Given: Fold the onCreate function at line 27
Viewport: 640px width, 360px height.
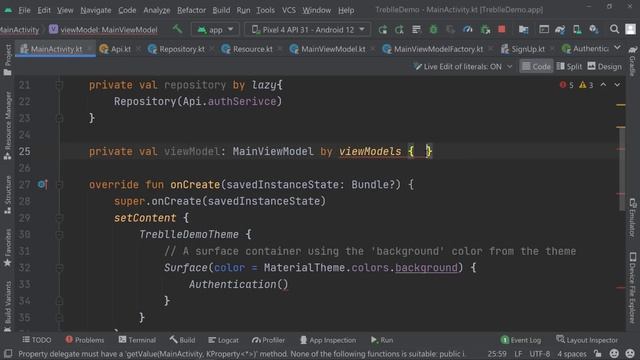Looking at the screenshot, I should click(x=59, y=184).
